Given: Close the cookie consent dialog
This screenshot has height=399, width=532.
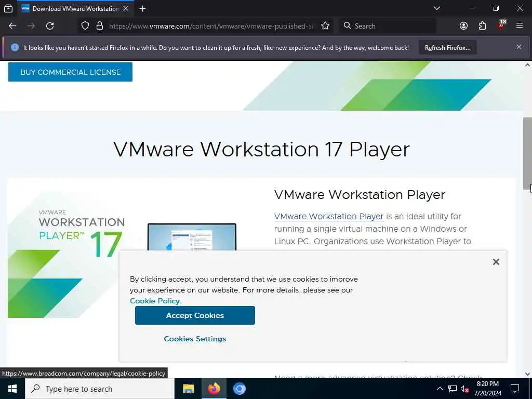Looking at the screenshot, I should coord(496,262).
